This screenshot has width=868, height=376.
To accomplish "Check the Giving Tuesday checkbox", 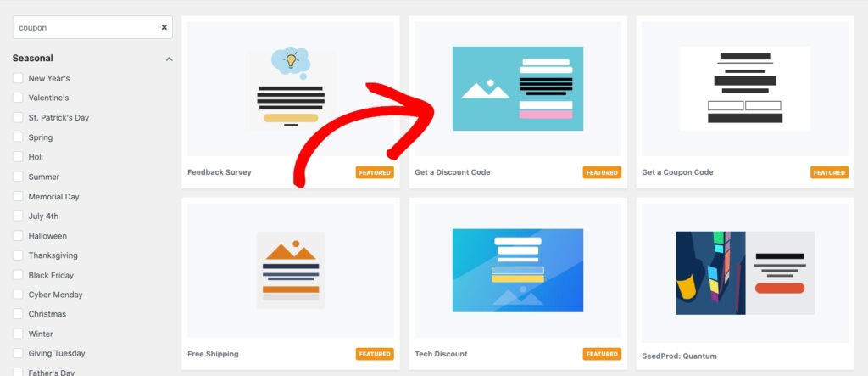I will 18,353.
